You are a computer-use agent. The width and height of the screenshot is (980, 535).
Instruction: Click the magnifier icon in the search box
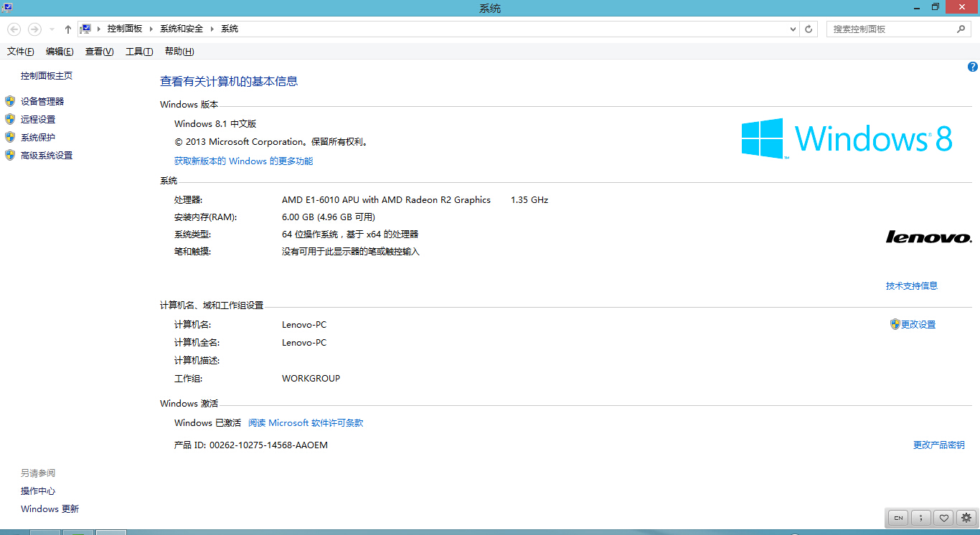(961, 29)
